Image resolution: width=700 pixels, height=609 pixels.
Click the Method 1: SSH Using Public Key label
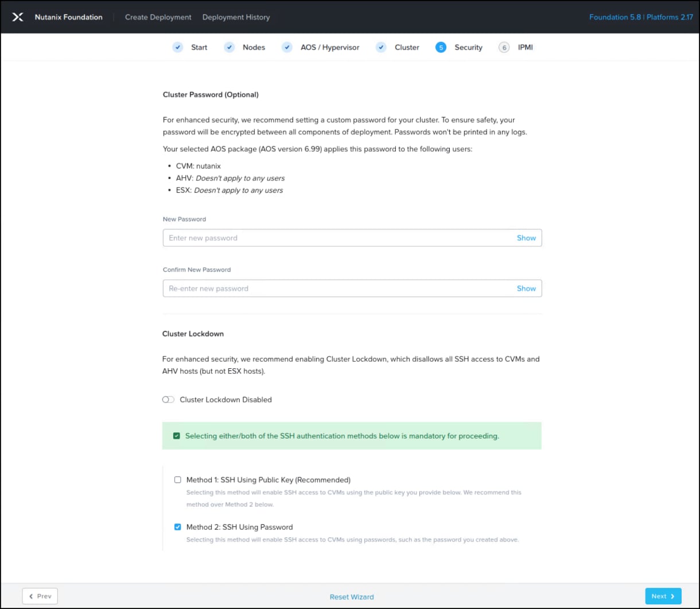268,480
